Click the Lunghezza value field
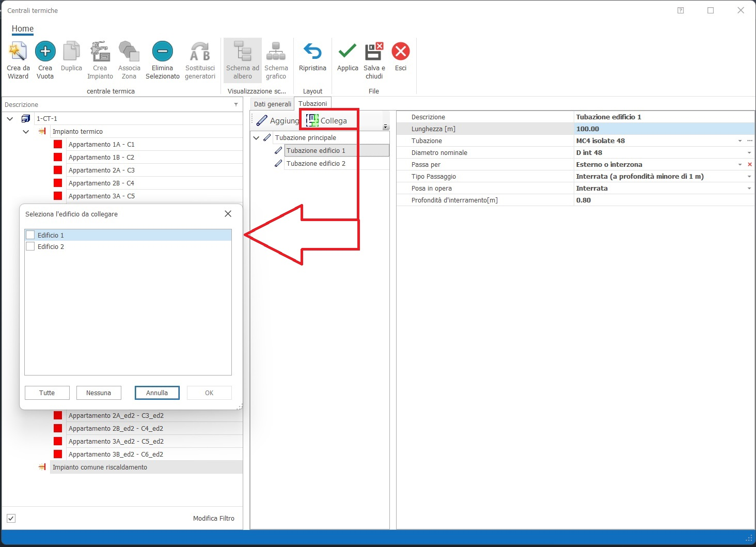Screen dimensions: 756x547 tap(664, 129)
